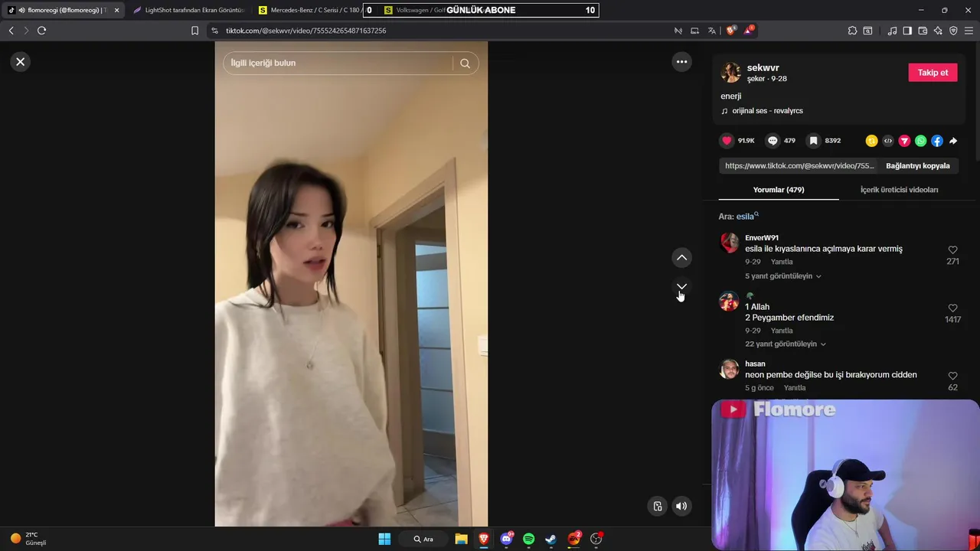Open Brave Rewards triangle icon
This screenshot has width=980, height=551.
tap(748, 31)
